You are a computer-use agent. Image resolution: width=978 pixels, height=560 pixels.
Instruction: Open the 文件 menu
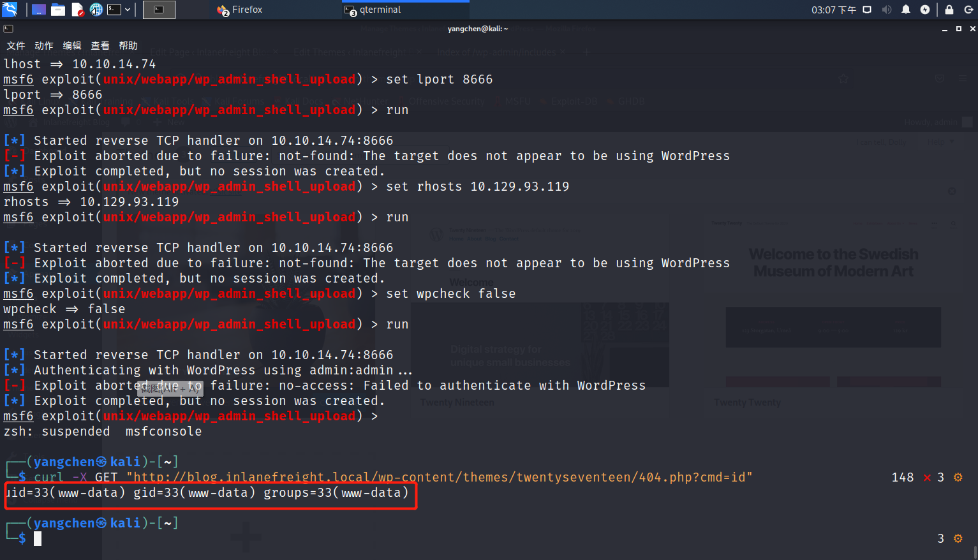click(16, 46)
